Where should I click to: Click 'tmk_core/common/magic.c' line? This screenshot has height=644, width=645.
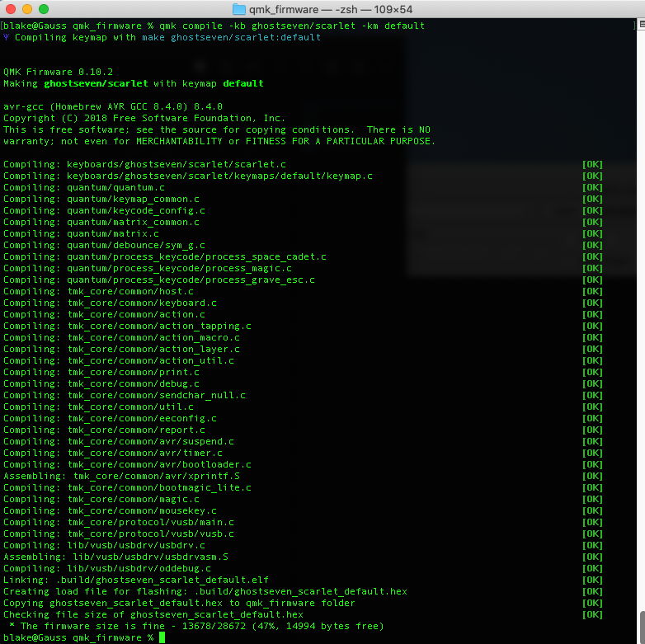pos(101,498)
